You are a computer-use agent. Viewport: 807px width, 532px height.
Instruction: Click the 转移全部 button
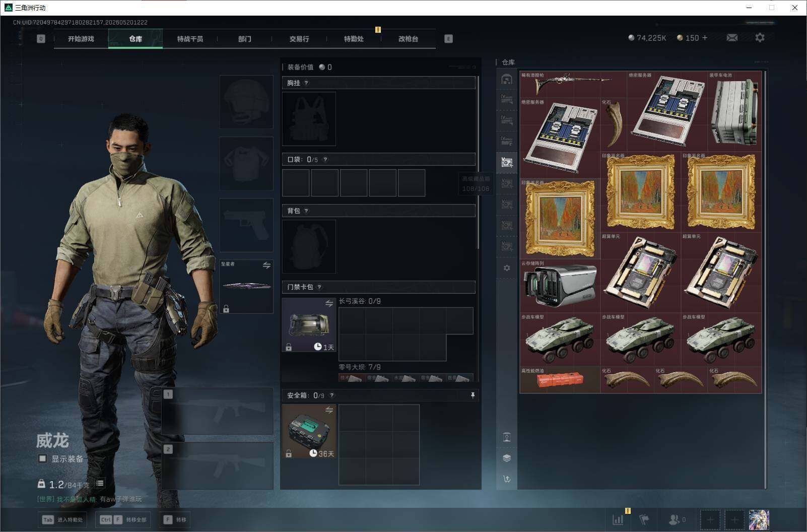(x=123, y=519)
